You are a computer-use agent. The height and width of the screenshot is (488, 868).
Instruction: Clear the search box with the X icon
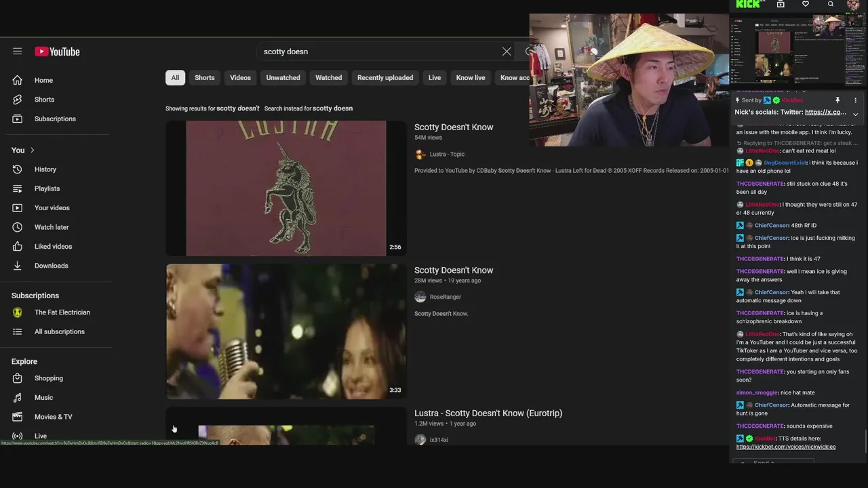[x=507, y=52]
